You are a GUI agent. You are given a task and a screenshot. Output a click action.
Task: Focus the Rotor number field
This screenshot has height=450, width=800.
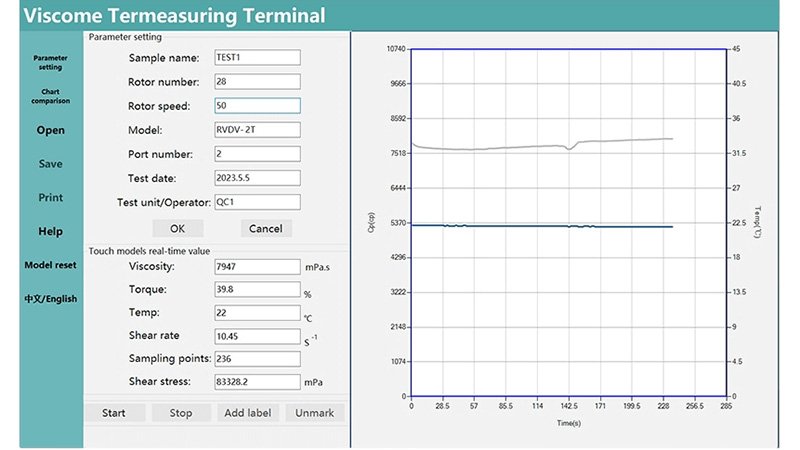257,82
